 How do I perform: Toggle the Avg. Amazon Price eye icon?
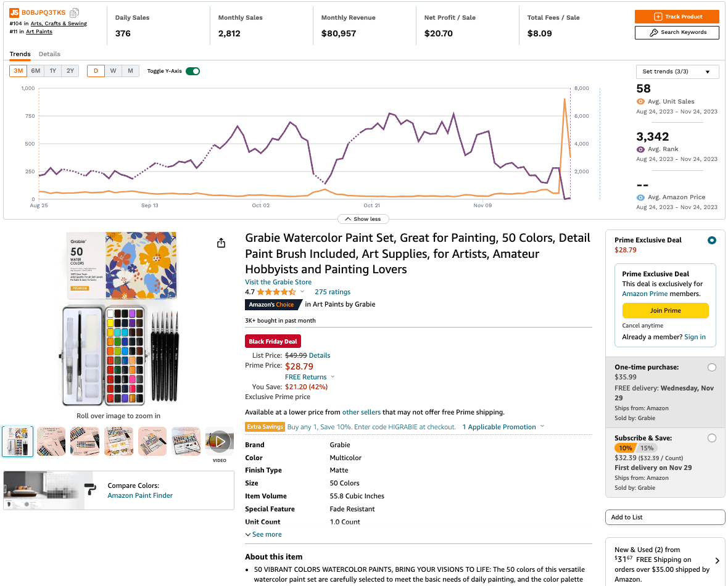640,197
